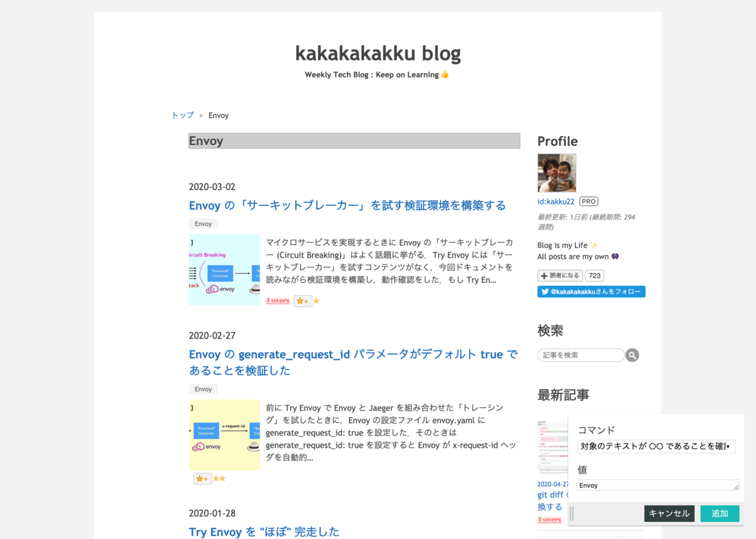Open the Try Envoy を "ほぼ" 完走した article
Screen dimensions: 756x539
264,532
